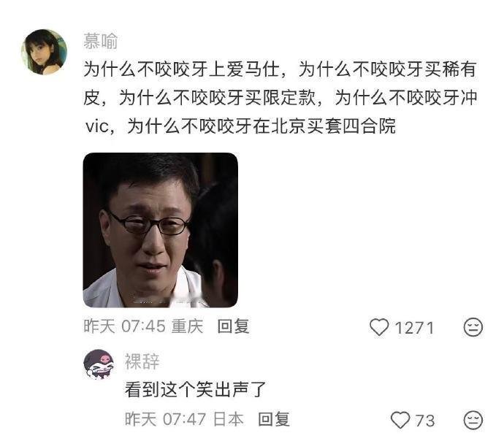
Task: Tap the 1271 like count
Action: coord(414,328)
